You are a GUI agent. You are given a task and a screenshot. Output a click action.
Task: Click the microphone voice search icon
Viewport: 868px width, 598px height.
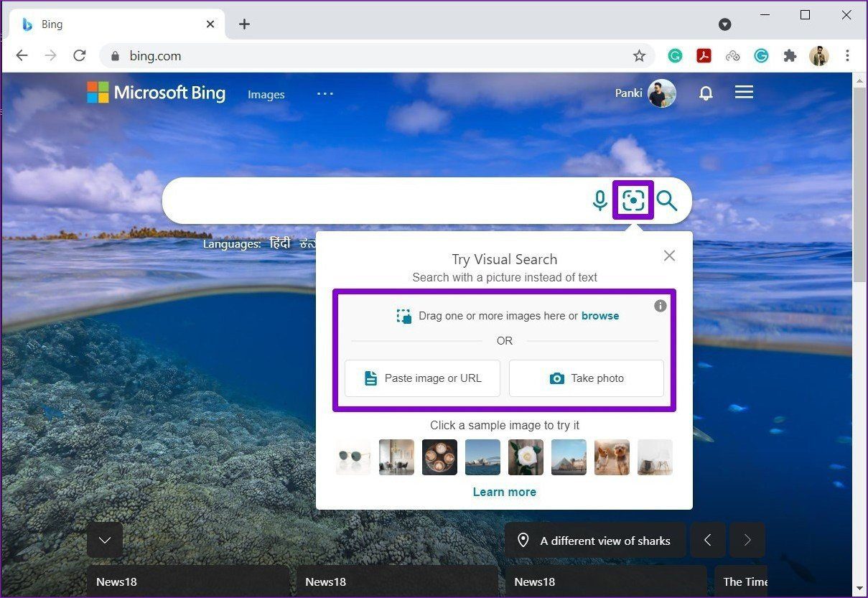pos(600,201)
